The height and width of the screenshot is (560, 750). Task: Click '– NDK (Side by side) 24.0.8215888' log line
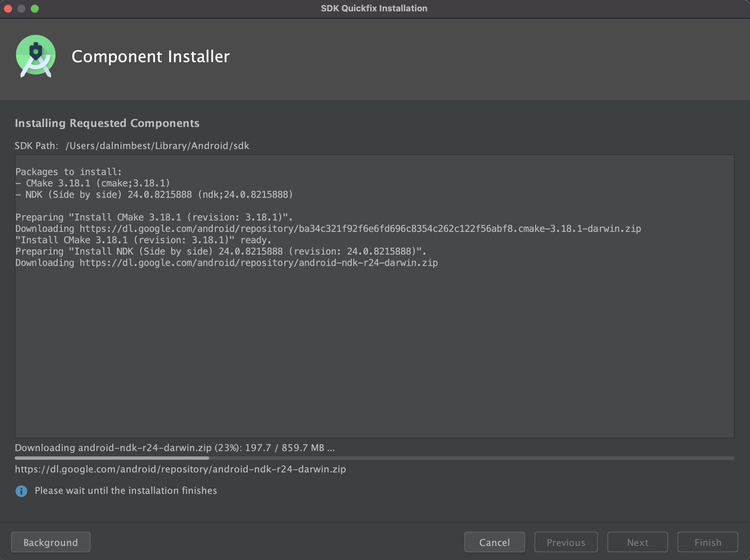click(x=154, y=194)
